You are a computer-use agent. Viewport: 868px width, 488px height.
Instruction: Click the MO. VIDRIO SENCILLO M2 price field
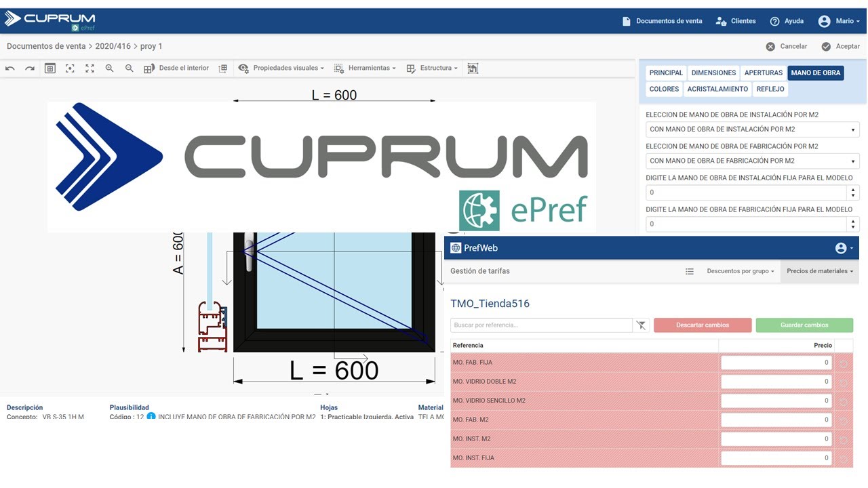(x=776, y=401)
